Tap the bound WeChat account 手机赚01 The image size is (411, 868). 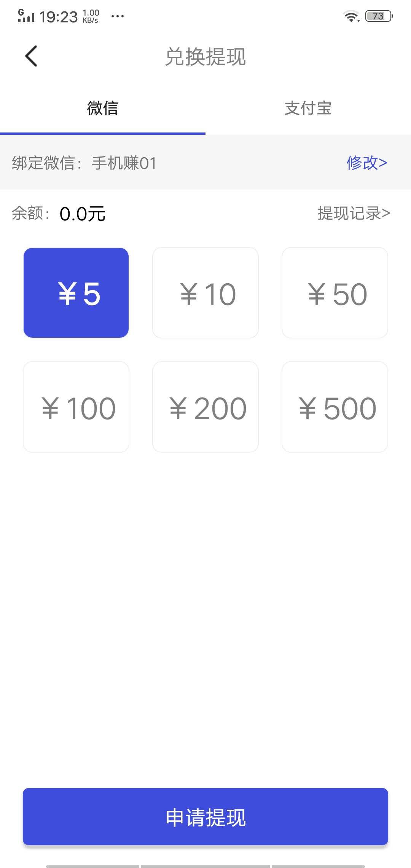124,163
